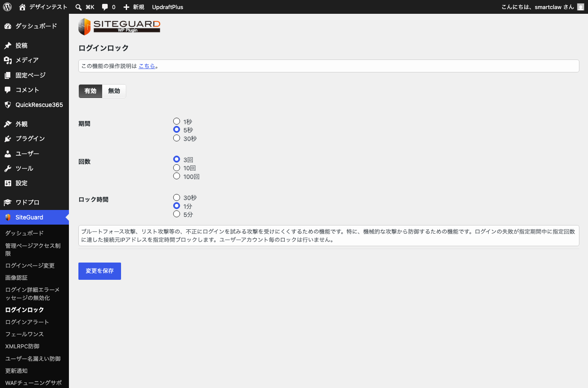Click the コメント bubble icon in sidebar
The width and height of the screenshot is (588, 388).
point(8,90)
